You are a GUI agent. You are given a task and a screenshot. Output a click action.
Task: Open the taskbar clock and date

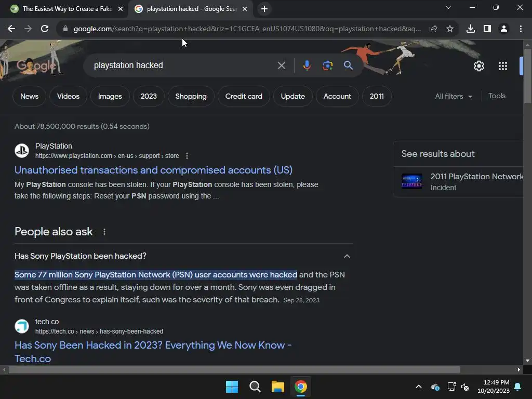click(x=494, y=387)
